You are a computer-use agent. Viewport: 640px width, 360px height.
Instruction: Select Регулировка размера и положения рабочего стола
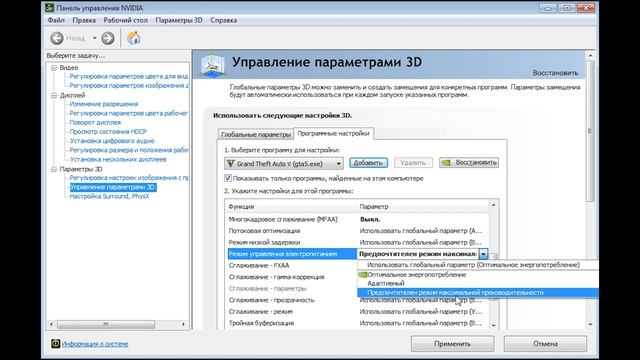[129, 150]
